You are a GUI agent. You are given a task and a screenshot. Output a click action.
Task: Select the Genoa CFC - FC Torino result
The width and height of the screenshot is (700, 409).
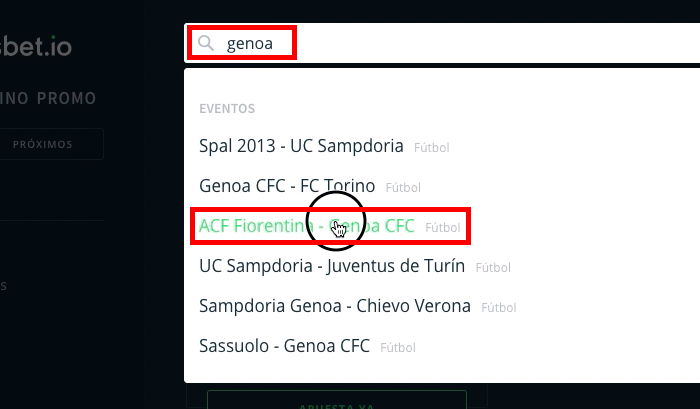pos(287,186)
